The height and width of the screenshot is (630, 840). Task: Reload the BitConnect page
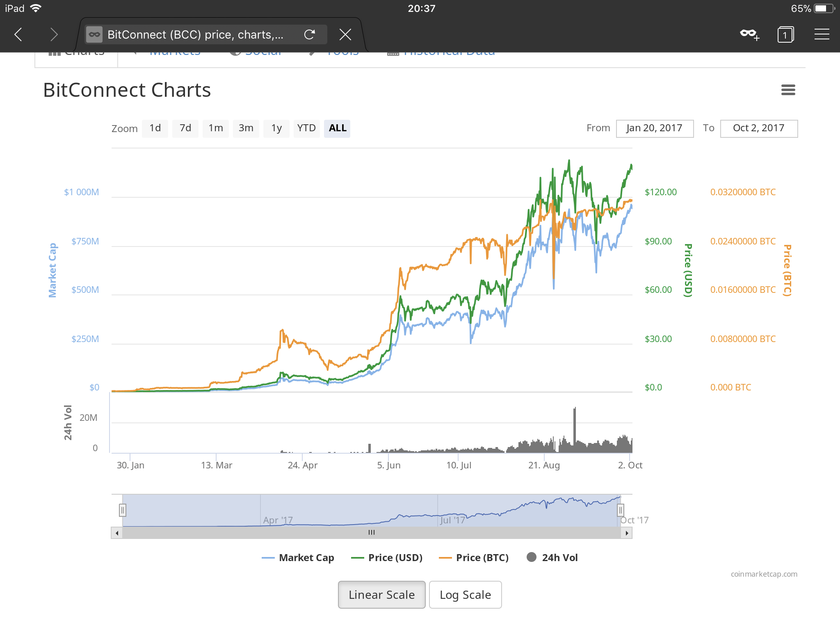point(310,34)
